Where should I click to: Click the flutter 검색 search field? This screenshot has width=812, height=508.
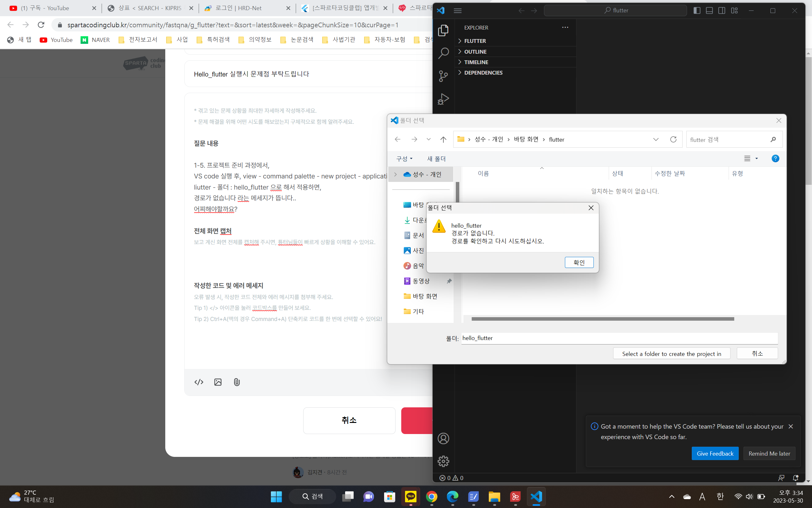(x=734, y=139)
